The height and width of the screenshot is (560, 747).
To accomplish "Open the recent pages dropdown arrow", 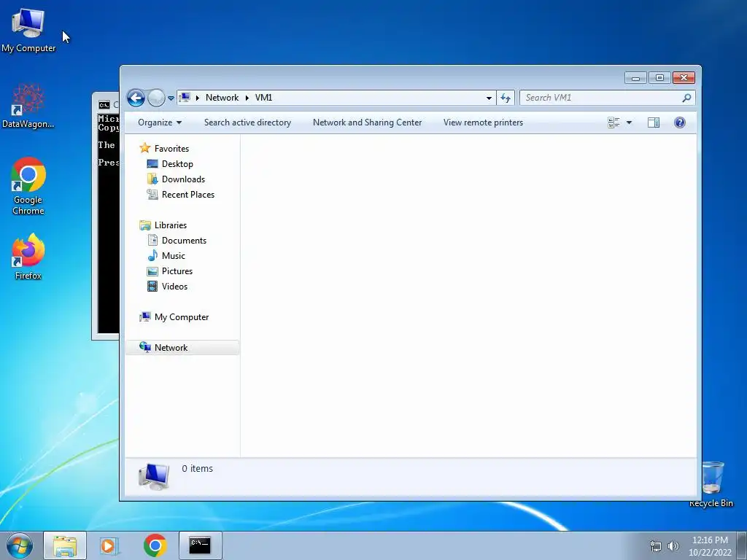I will click(171, 98).
